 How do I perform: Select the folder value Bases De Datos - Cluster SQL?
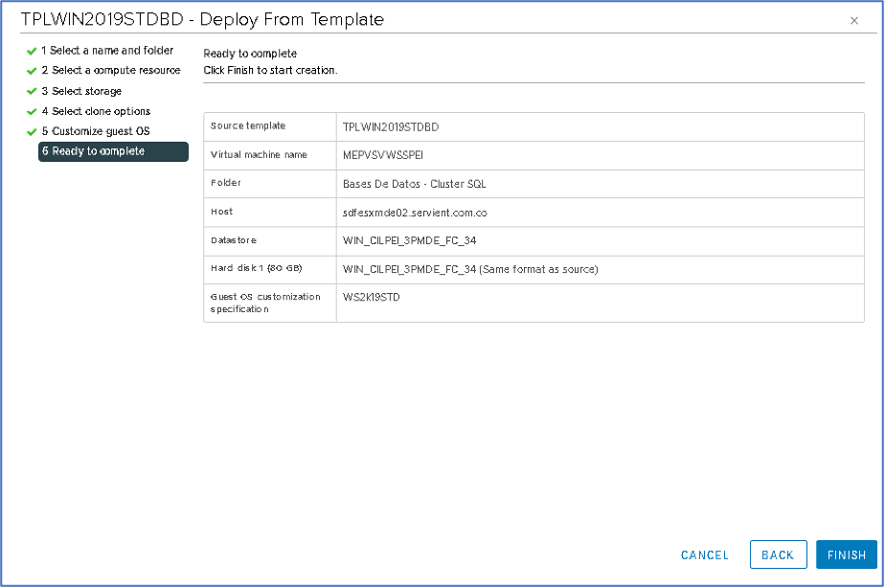point(415,184)
